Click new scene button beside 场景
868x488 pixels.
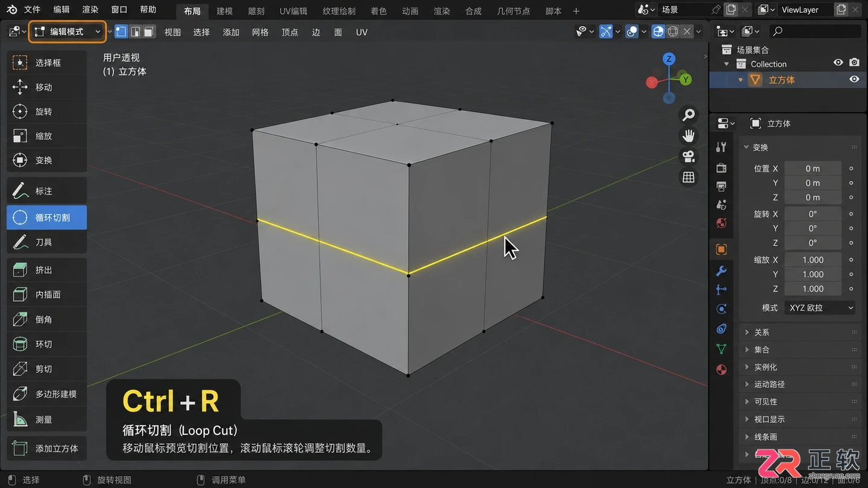tap(731, 10)
